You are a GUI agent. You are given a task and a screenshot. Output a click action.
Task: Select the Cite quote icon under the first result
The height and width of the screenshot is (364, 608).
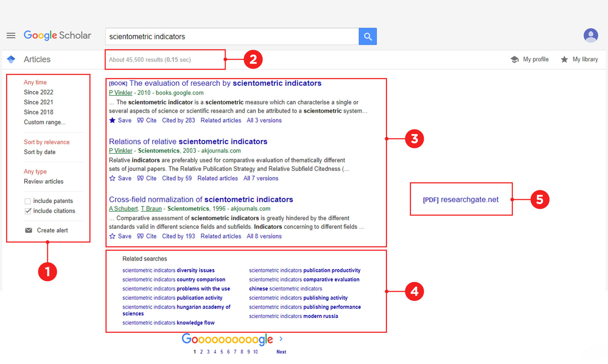141,120
